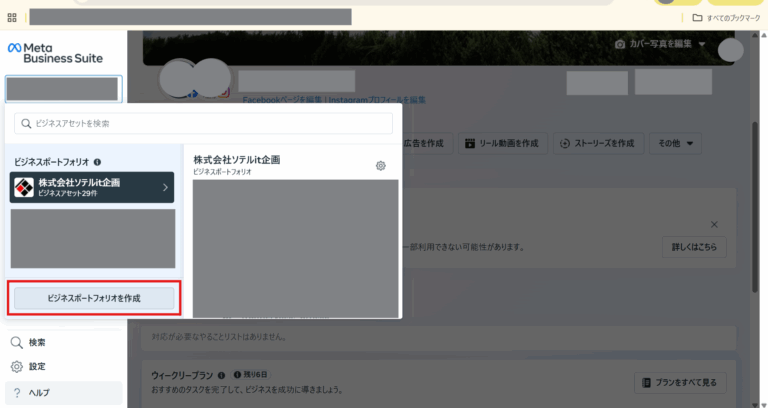Screen dimensions: 768x408
Task: Dismiss the notice with the X icon
Action: [x=714, y=224]
